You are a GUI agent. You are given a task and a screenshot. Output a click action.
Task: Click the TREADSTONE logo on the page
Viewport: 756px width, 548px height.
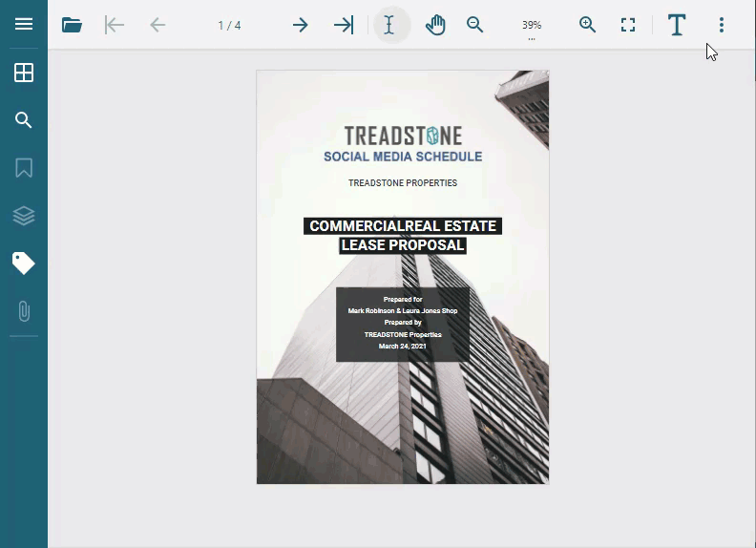(x=403, y=136)
